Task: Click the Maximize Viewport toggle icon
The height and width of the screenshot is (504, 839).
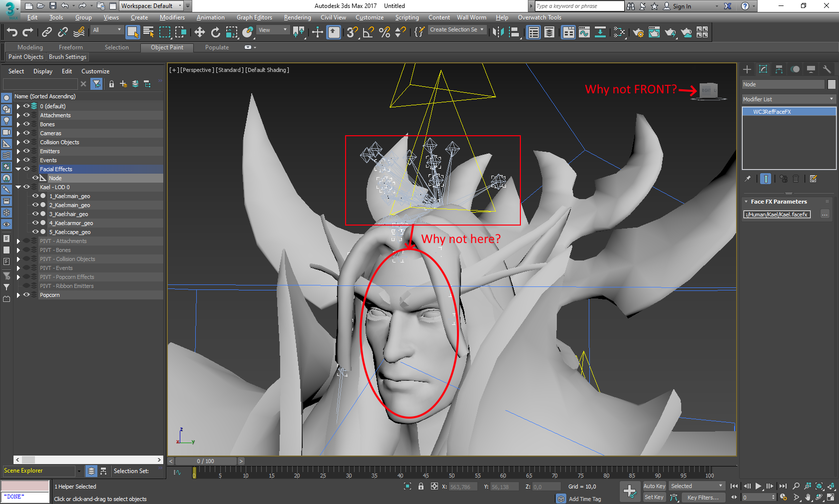Action: (831, 498)
